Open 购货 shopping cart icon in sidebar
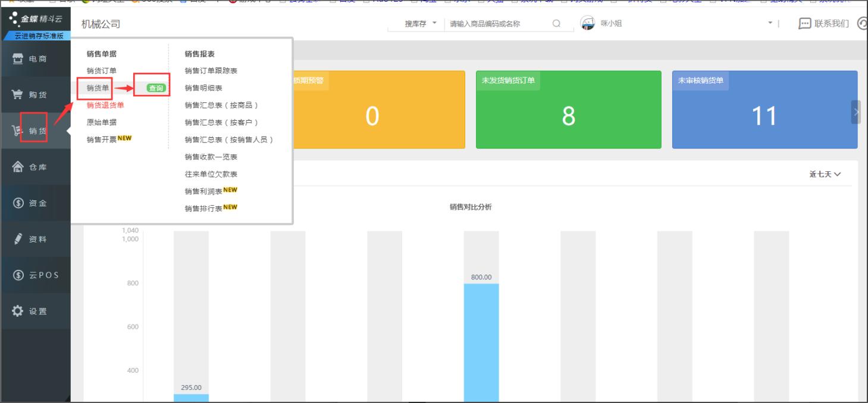This screenshot has width=868, height=403. click(x=18, y=95)
